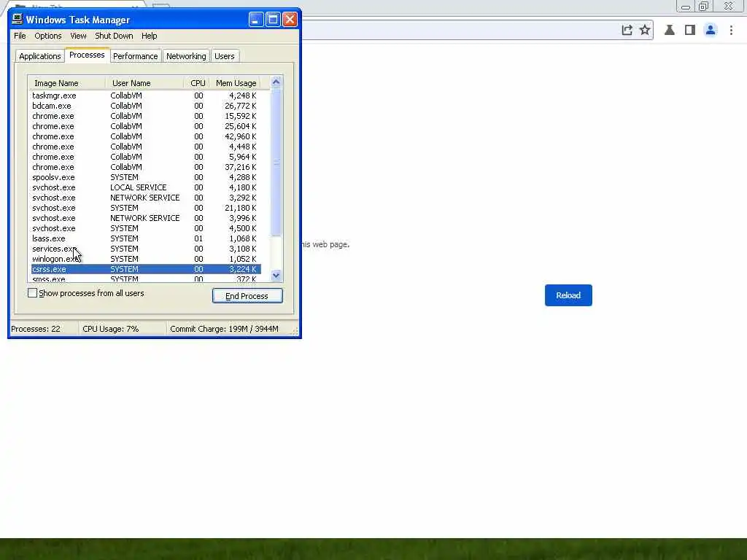The height and width of the screenshot is (560, 747).
Task: Select the taskmgr.exe process row
Action: click(x=146, y=96)
